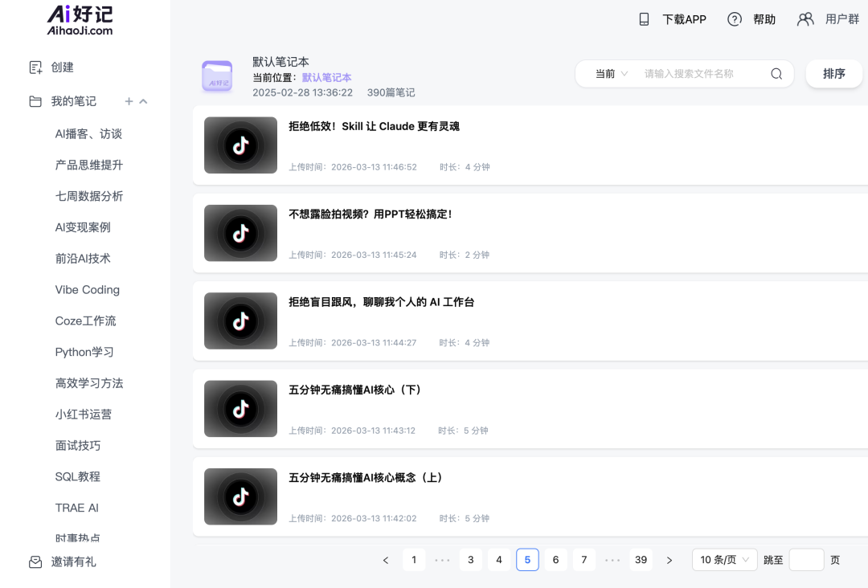868x588 pixels.
Task: Click the search magnifier icon
Action: [x=776, y=74]
